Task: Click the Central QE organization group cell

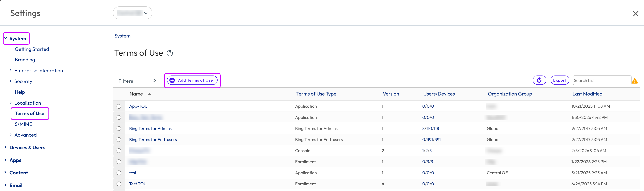Action: 497,173
